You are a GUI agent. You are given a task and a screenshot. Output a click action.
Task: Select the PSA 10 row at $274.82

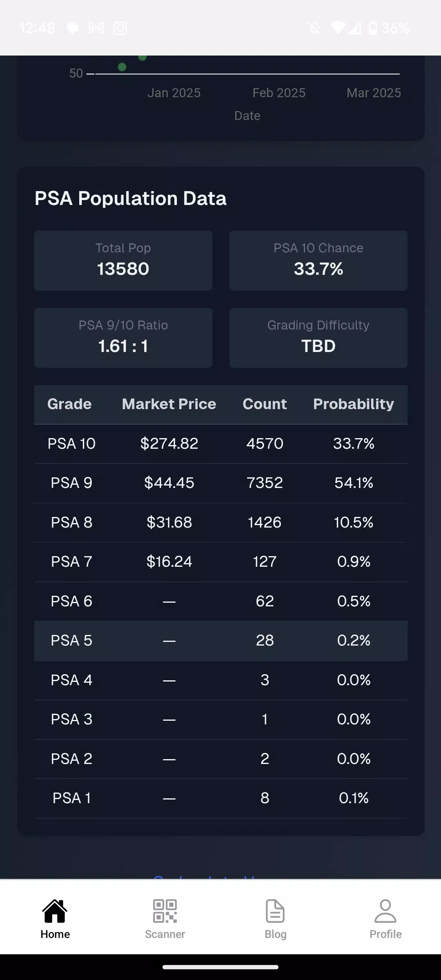[x=221, y=444]
